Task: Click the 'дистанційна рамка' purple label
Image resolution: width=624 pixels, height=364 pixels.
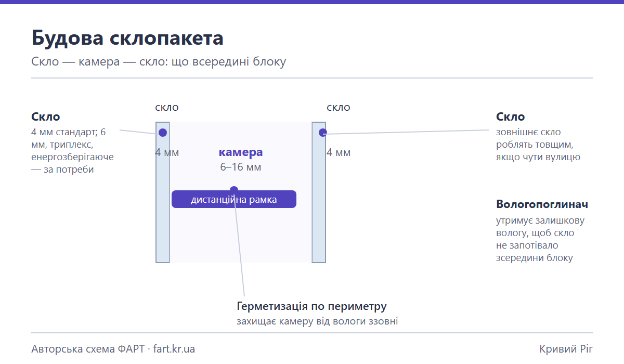Action: pyautogui.click(x=234, y=199)
